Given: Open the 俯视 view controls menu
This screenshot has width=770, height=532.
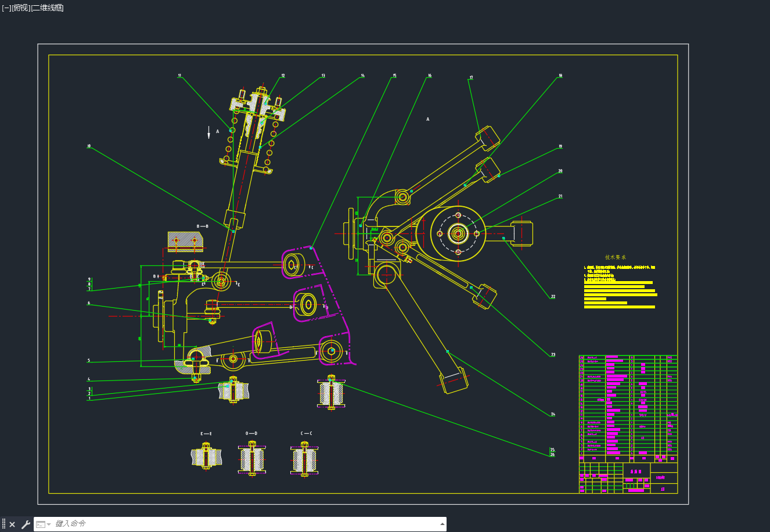Looking at the screenshot, I should 20,8.
